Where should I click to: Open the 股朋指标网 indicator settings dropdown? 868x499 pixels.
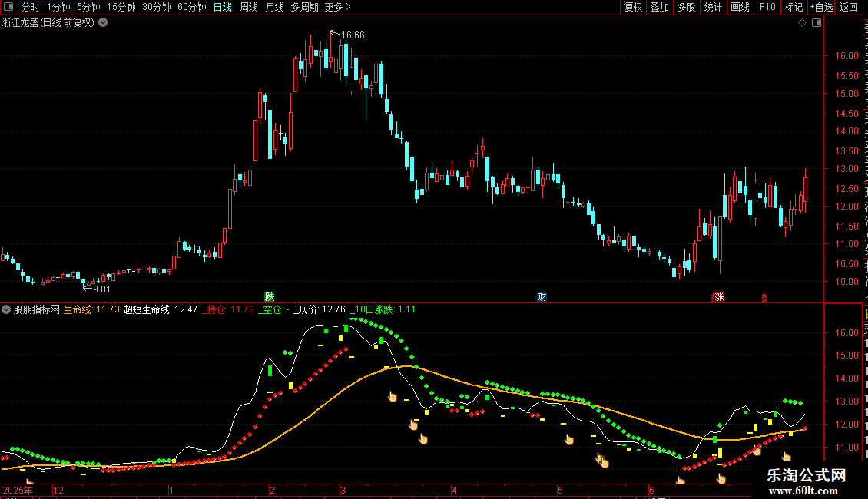click(6, 310)
